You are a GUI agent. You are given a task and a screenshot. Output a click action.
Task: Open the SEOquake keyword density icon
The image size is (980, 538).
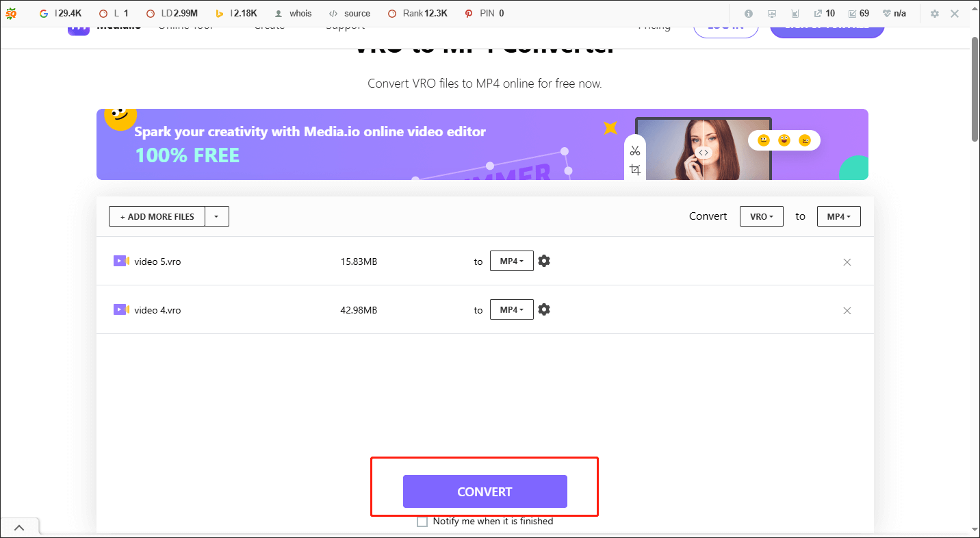[795, 13]
